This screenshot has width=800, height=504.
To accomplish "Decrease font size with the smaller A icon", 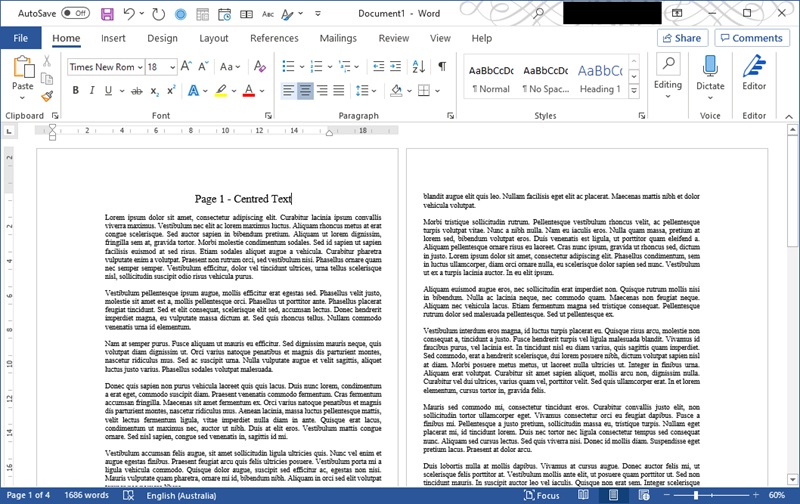I will click(x=203, y=66).
